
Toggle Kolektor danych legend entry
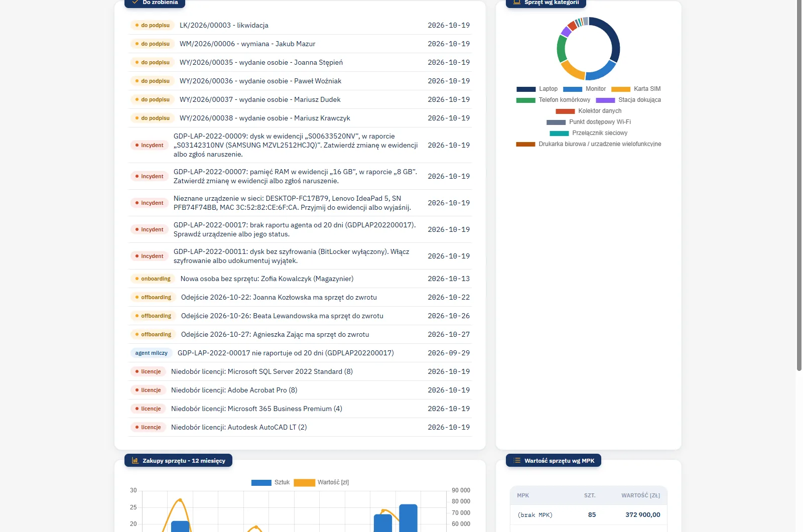coord(588,111)
